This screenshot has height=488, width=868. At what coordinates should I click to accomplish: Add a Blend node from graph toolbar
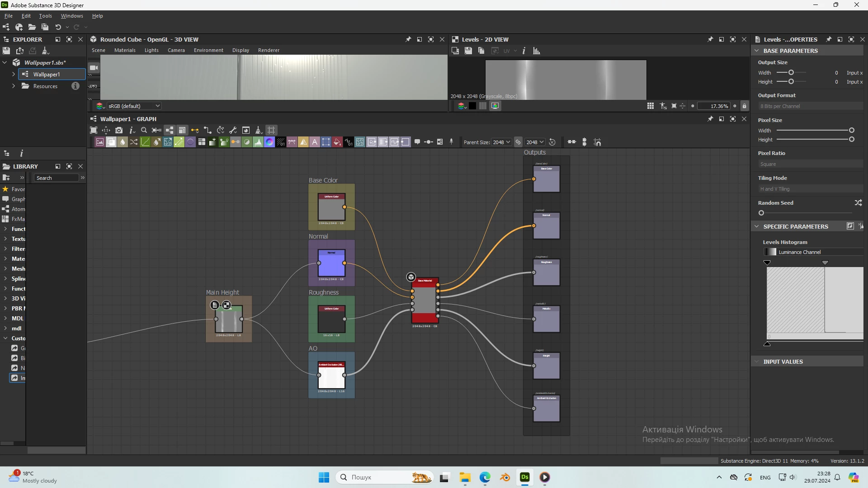(111, 142)
